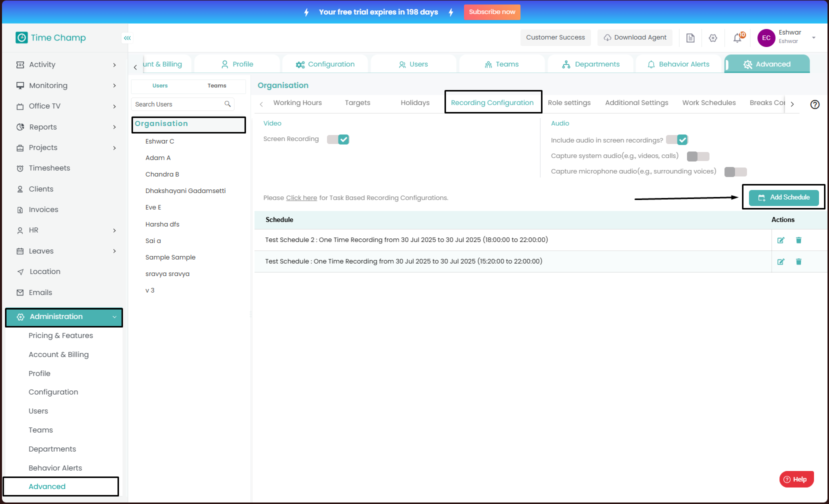Open the Eshwar user account dropdown
The height and width of the screenshot is (504, 829).
point(813,37)
